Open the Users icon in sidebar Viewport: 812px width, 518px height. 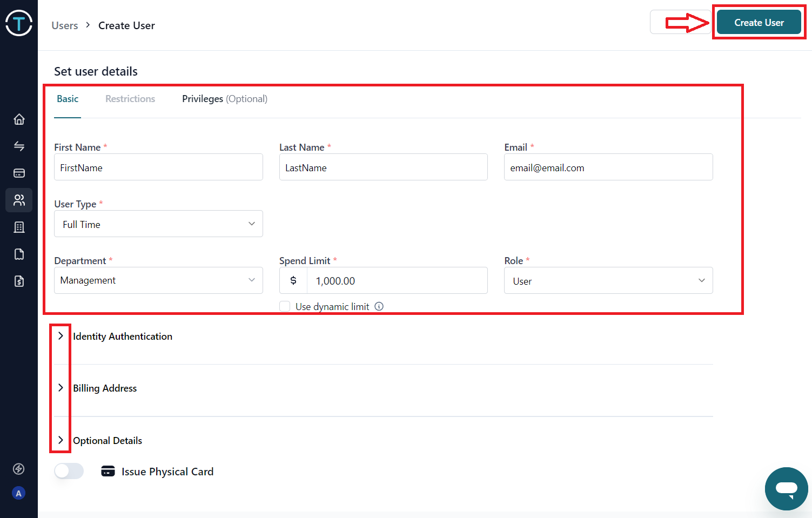coord(19,200)
